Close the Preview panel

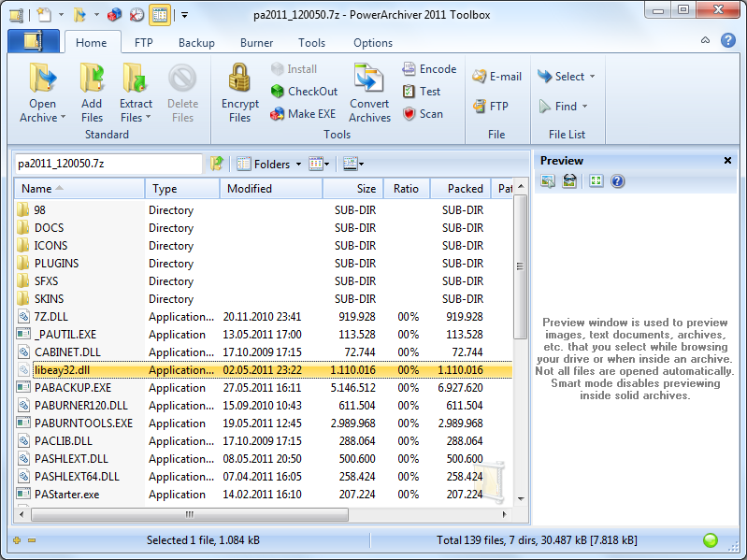[x=727, y=161]
